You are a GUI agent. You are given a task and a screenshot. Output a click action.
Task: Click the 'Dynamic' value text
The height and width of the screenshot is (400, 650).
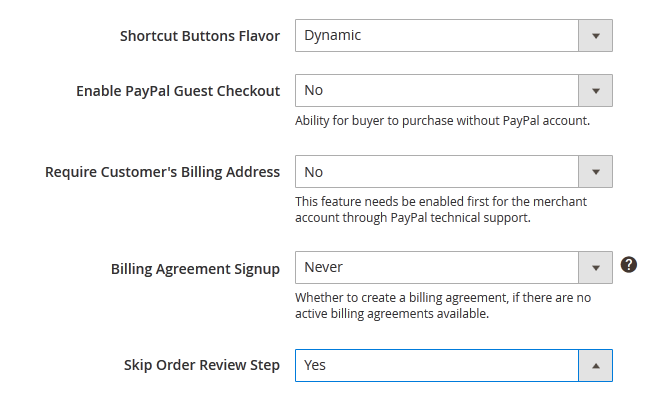point(333,36)
